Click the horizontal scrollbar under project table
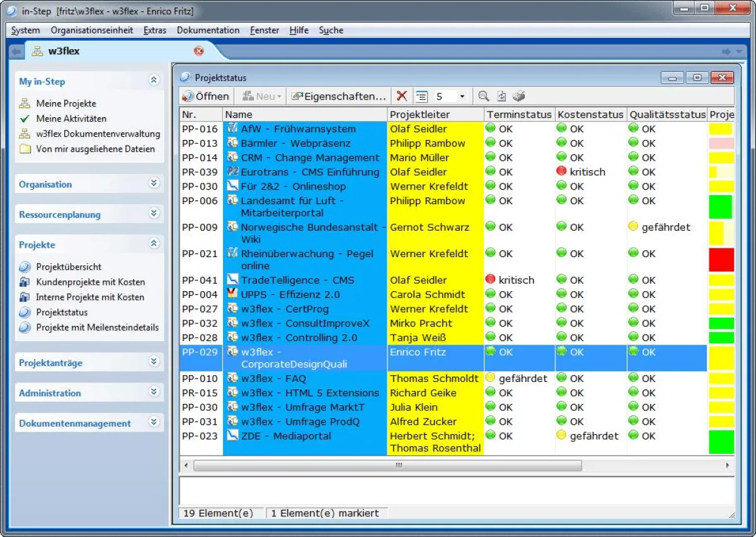The height and width of the screenshot is (537, 756). (387, 466)
